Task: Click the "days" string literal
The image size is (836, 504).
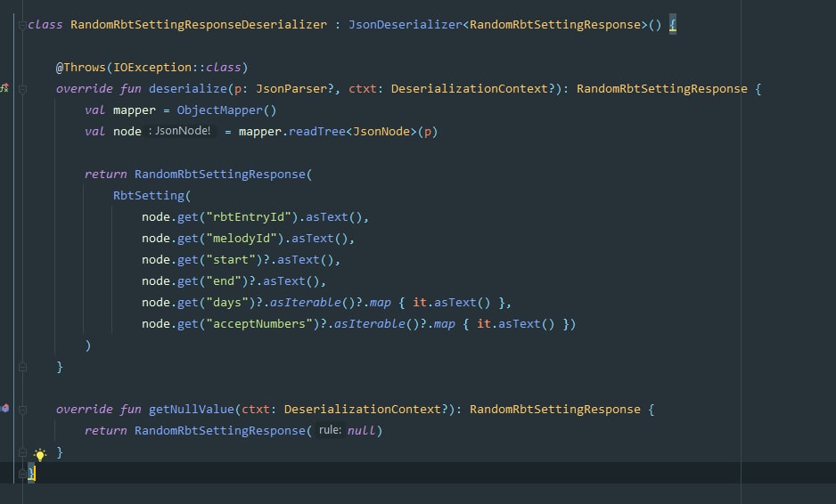Action: pyautogui.click(x=226, y=302)
